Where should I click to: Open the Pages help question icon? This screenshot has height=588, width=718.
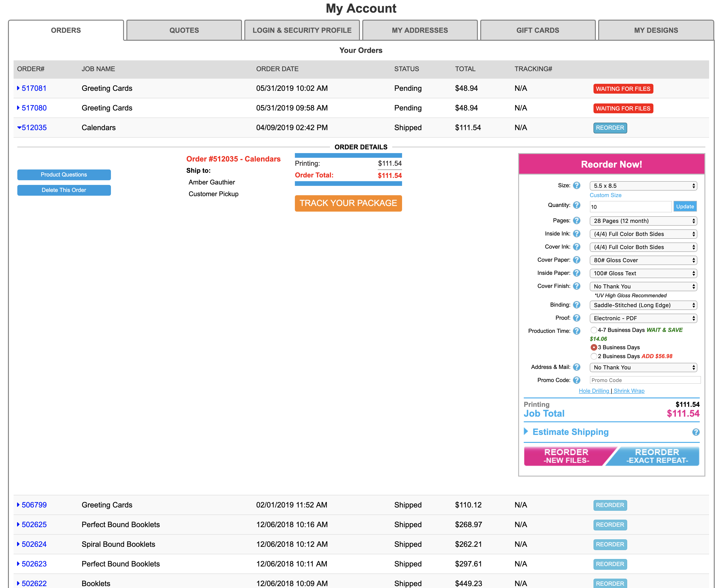(x=576, y=221)
